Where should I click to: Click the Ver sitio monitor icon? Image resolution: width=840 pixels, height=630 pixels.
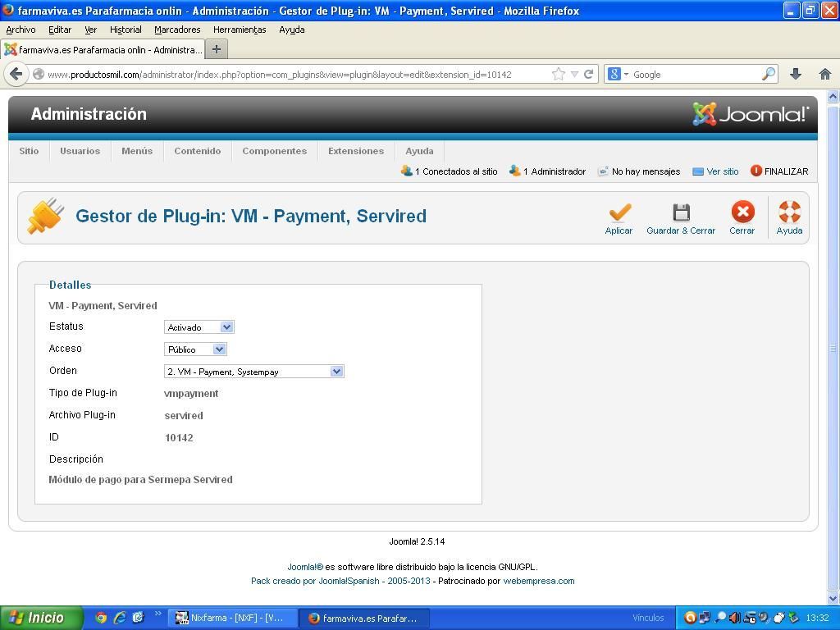(x=697, y=171)
